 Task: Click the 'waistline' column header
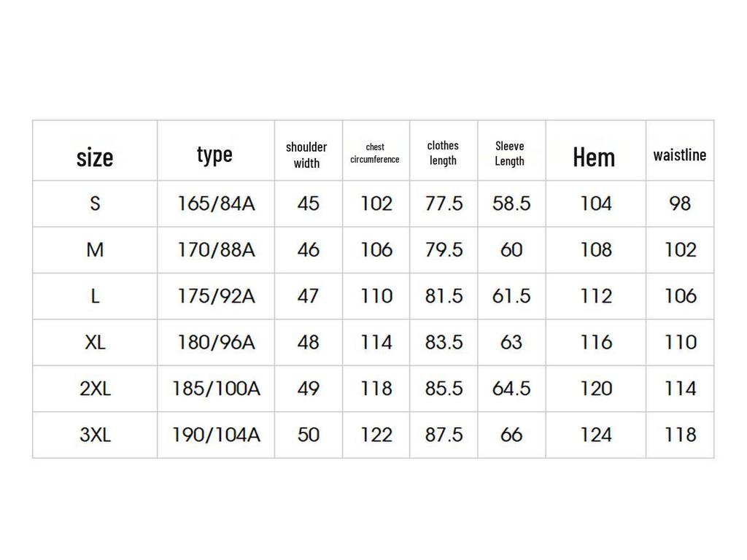(680, 155)
